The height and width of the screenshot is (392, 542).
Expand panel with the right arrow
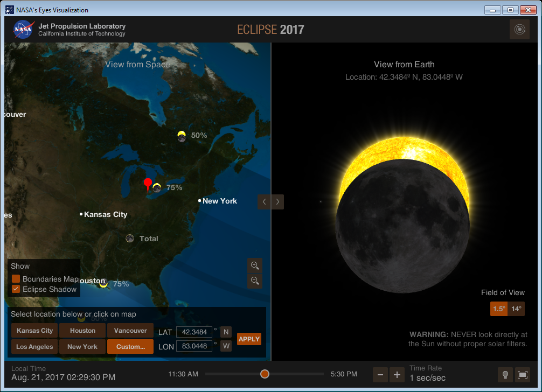(277, 202)
